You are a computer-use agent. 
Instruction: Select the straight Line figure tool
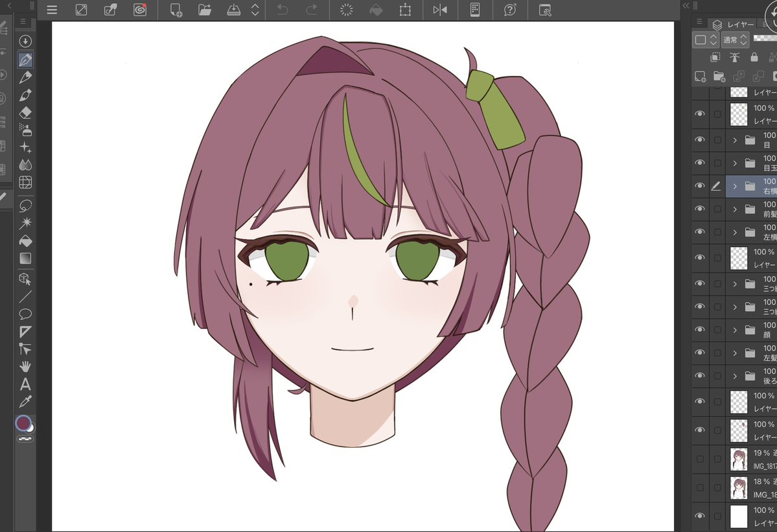(x=25, y=297)
